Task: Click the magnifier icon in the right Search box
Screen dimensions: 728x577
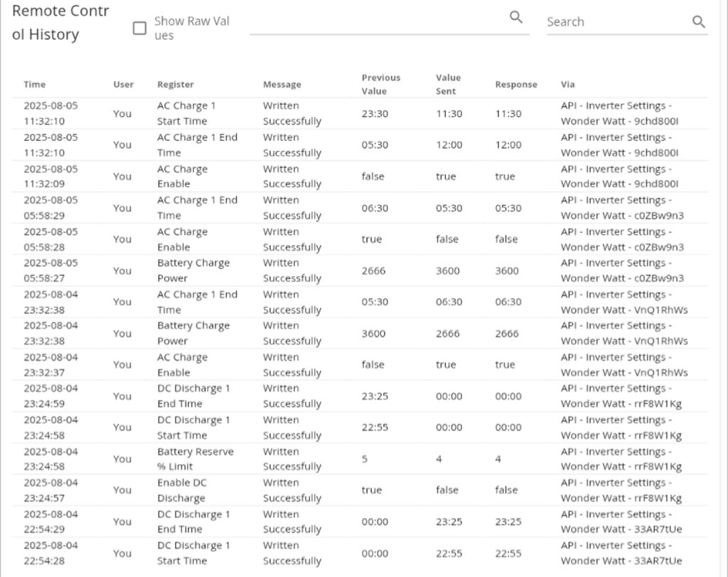Action: [698, 22]
